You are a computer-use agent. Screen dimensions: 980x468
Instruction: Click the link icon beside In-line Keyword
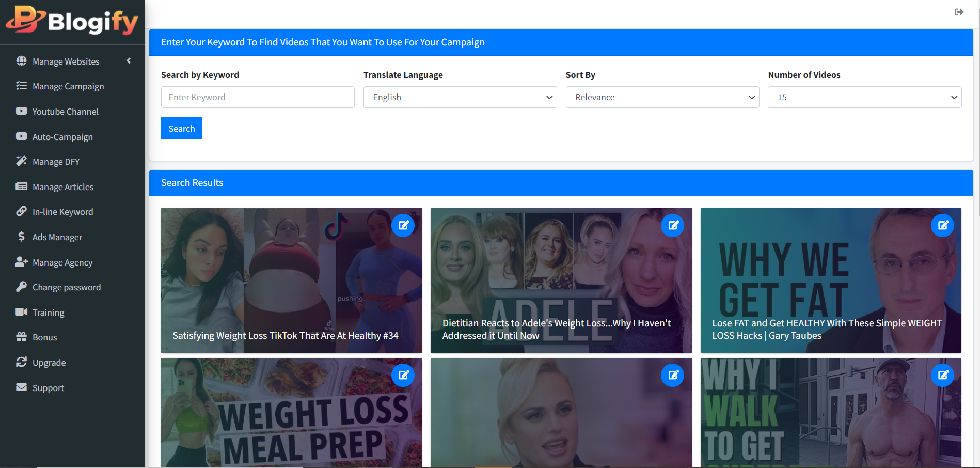21,211
